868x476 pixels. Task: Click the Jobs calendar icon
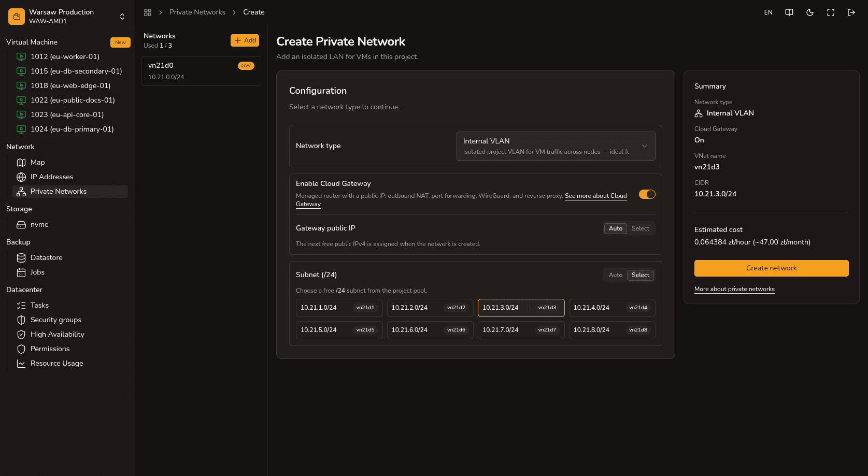click(21, 272)
